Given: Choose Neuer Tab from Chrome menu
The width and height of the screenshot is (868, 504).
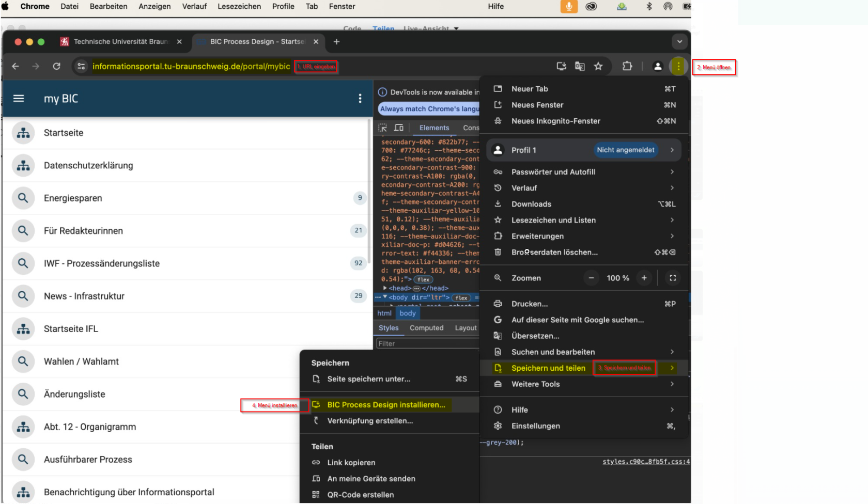Looking at the screenshot, I should tap(584, 89).
